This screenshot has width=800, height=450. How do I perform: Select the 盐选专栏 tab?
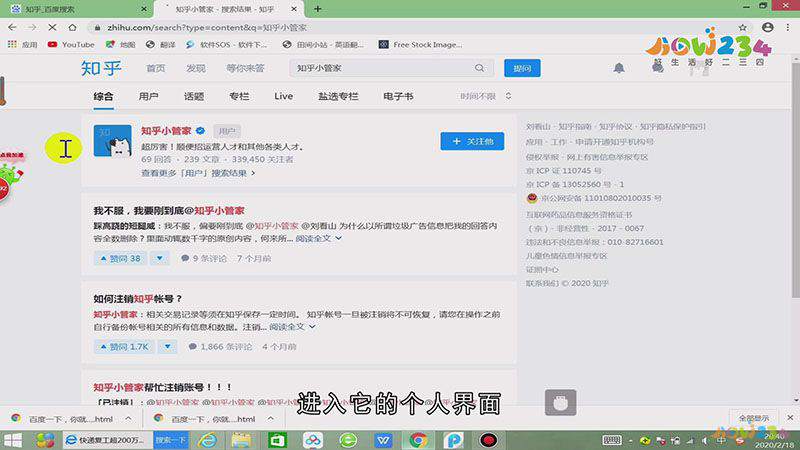pos(338,96)
